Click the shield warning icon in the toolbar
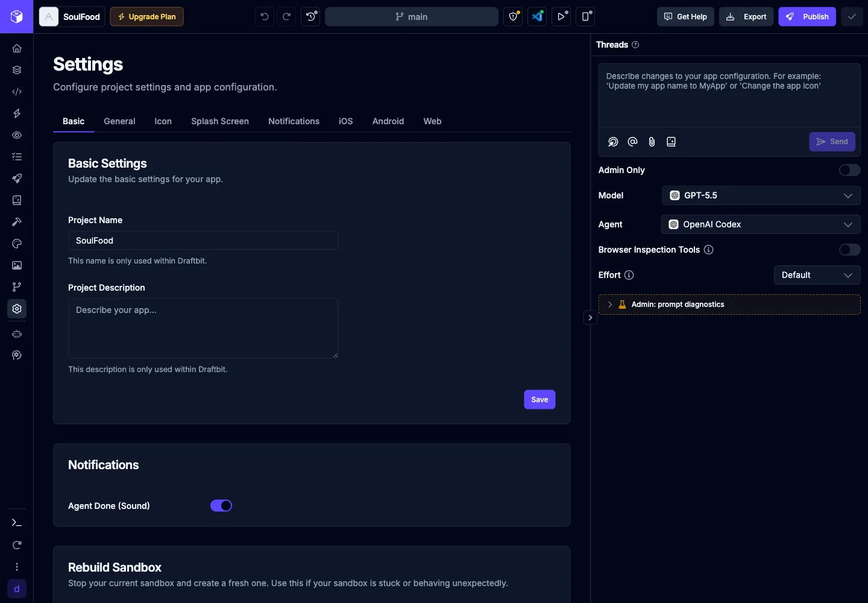Viewport: 868px width, 603px height. coord(514,17)
